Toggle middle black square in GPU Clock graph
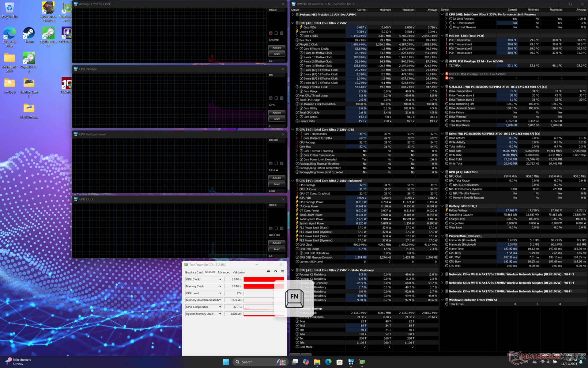This screenshot has width=588, height=368. click(x=276, y=228)
